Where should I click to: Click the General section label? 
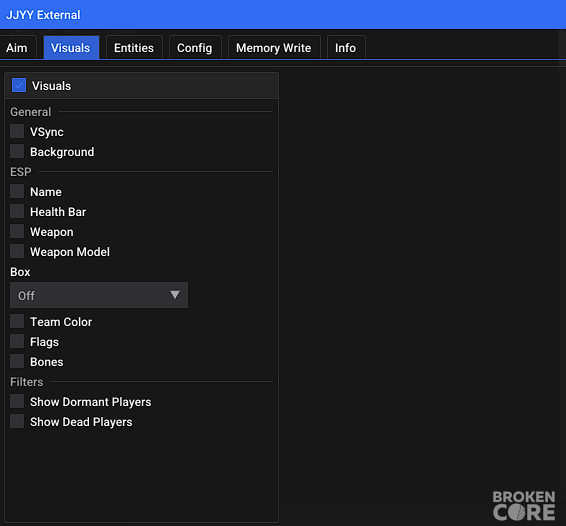[31, 112]
